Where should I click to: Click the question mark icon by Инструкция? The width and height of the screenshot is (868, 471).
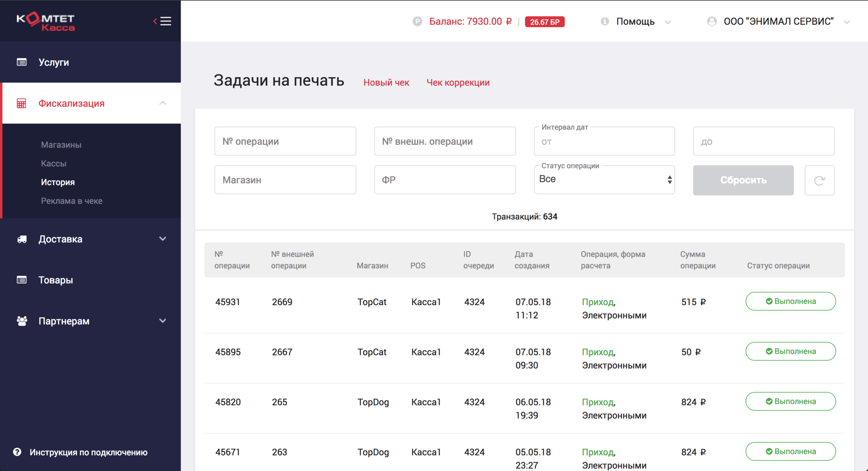[x=17, y=452]
